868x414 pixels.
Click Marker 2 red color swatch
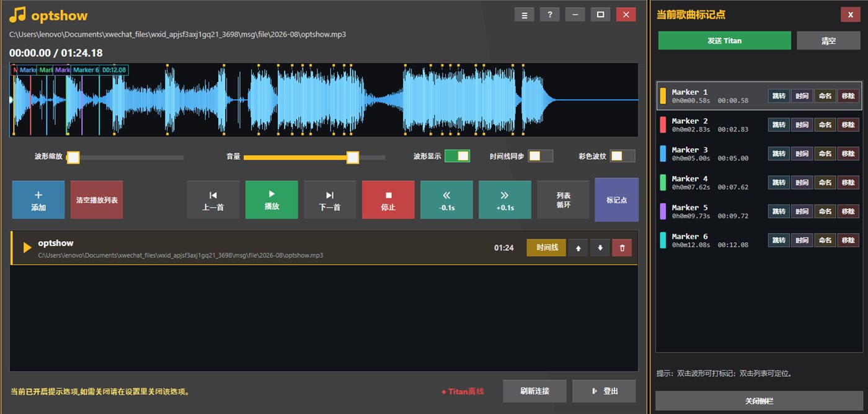tap(663, 125)
